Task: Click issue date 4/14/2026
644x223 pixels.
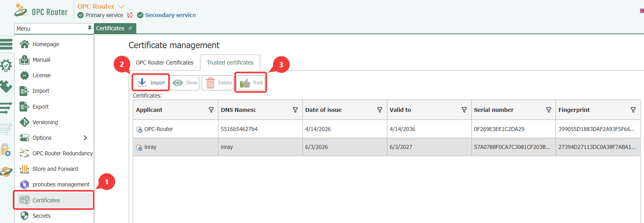Action: point(318,129)
